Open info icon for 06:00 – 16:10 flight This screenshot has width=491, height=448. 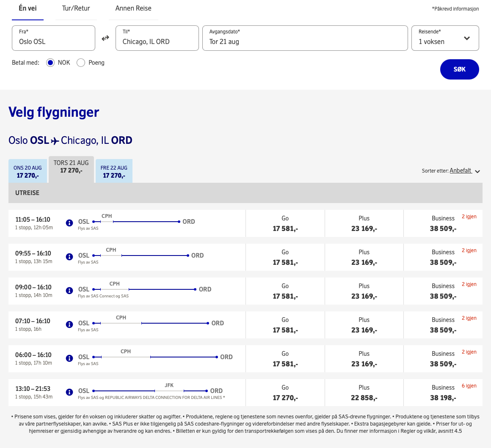(69, 358)
